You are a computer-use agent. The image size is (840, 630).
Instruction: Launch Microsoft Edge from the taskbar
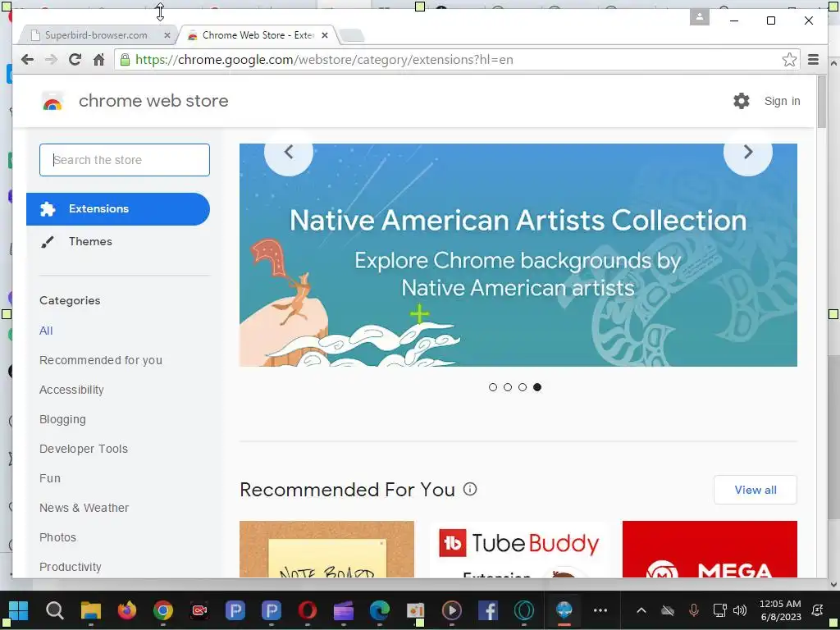click(x=379, y=610)
